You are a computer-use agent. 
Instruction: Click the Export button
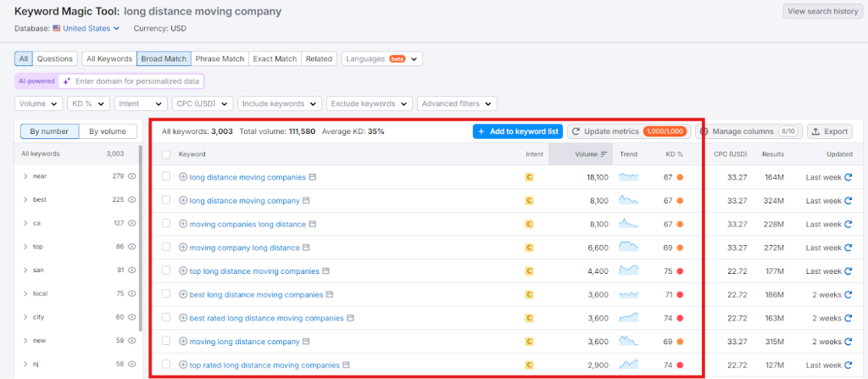pos(829,131)
